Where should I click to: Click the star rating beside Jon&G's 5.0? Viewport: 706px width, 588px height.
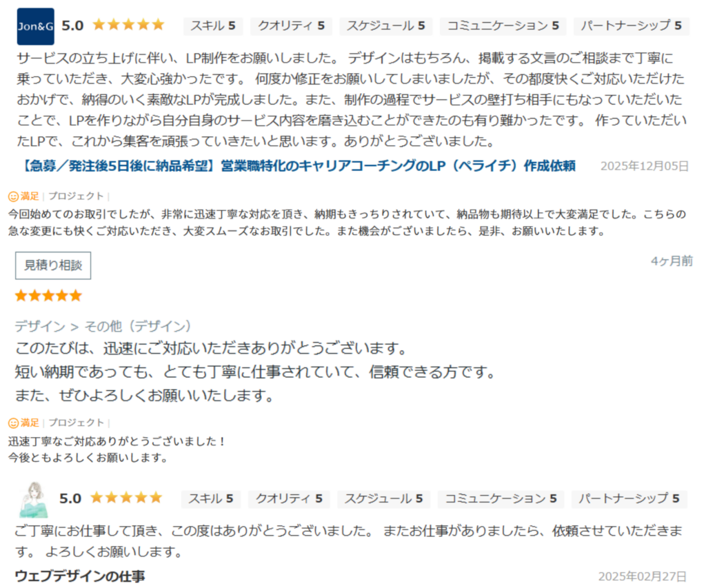point(128,26)
